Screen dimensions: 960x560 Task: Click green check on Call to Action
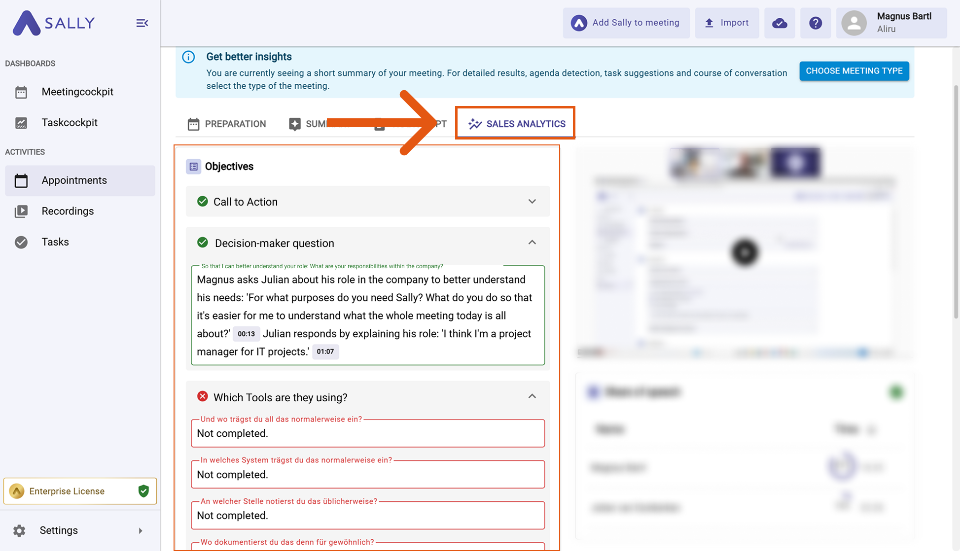coord(202,201)
